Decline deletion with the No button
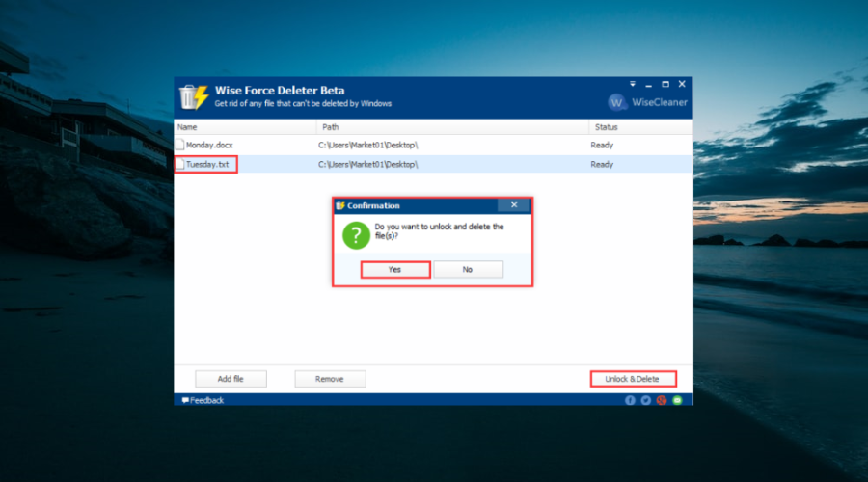Screen dimensions: 868x482 (468, 270)
